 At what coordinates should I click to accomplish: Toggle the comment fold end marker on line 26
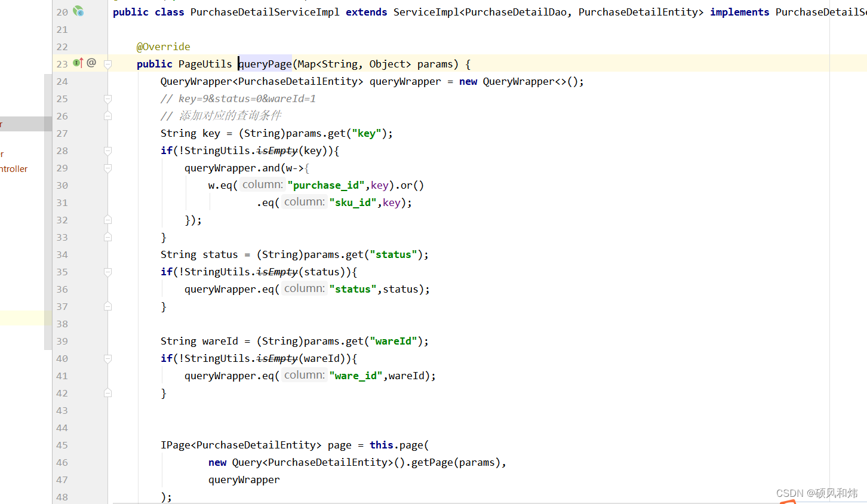click(x=107, y=116)
